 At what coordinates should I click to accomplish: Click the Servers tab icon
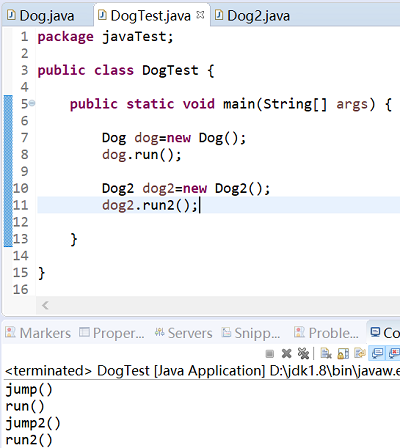[x=159, y=332]
